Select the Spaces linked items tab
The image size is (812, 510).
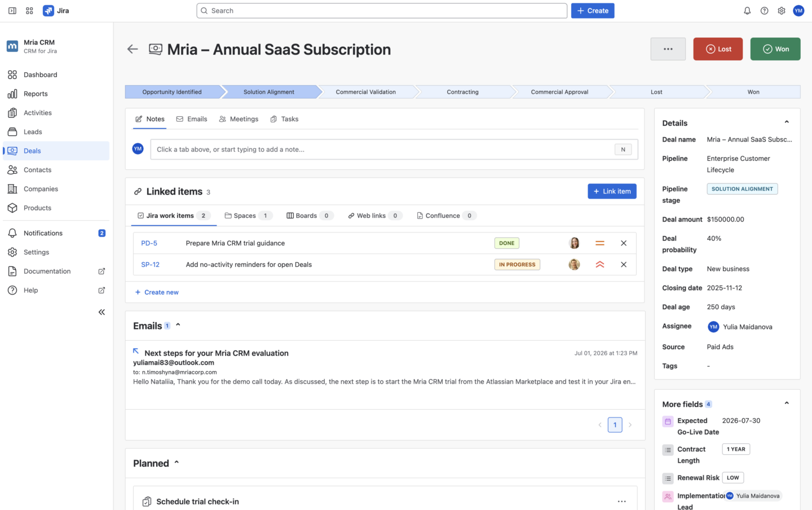coord(249,216)
